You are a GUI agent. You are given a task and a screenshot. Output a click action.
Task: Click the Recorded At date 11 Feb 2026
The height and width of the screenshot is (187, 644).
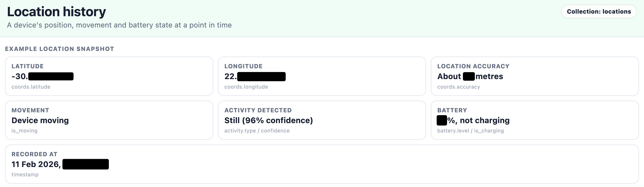pos(36,164)
